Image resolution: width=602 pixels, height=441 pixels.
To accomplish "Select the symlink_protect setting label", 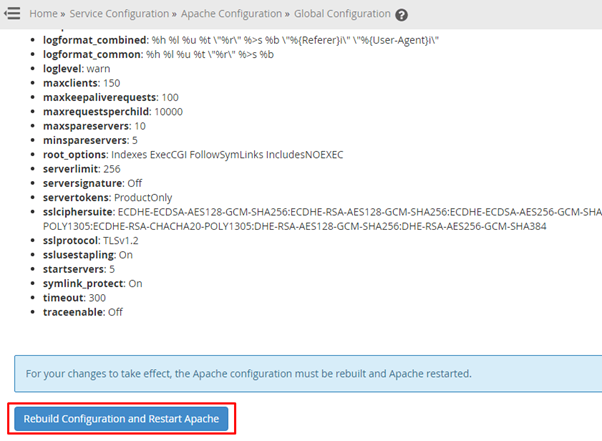I will 68,283.
